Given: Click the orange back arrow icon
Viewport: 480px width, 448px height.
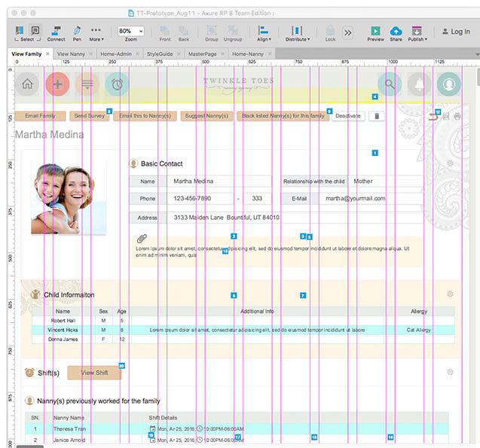Looking at the screenshot, I should point(433,117).
